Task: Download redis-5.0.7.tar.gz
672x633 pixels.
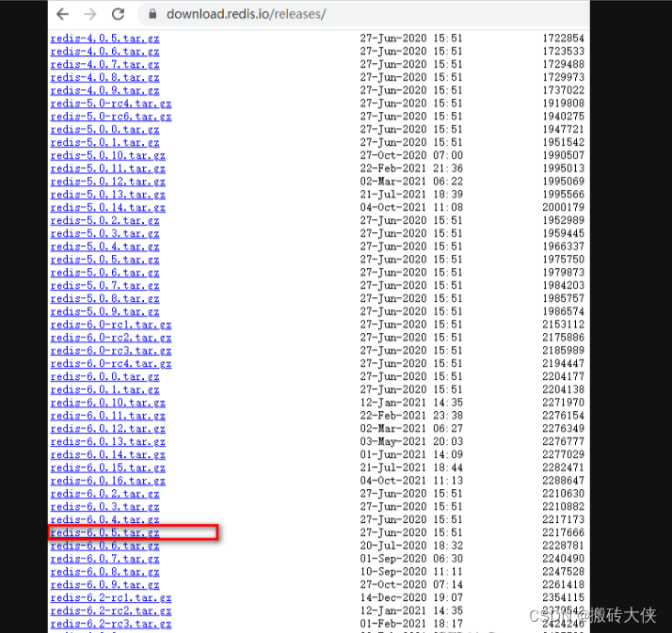Action: coord(105,286)
